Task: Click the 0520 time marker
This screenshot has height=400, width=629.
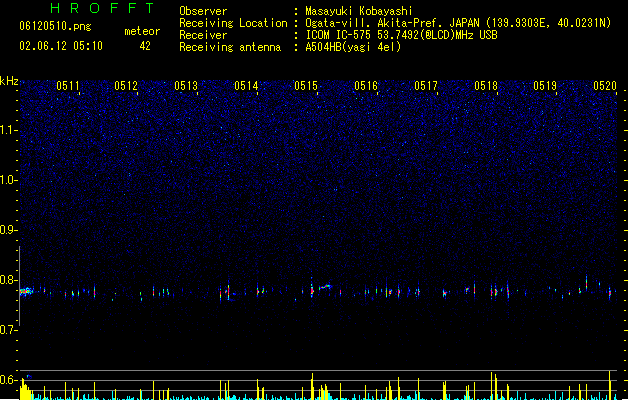Action: pyautogui.click(x=605, y=86)
